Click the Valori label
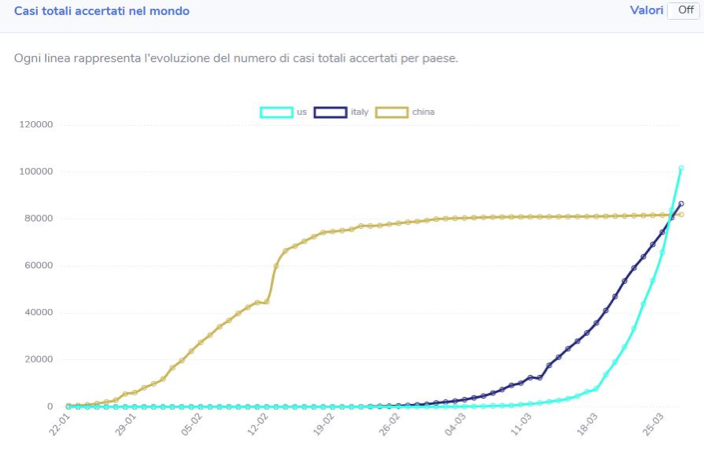 (x=647, y=10)
